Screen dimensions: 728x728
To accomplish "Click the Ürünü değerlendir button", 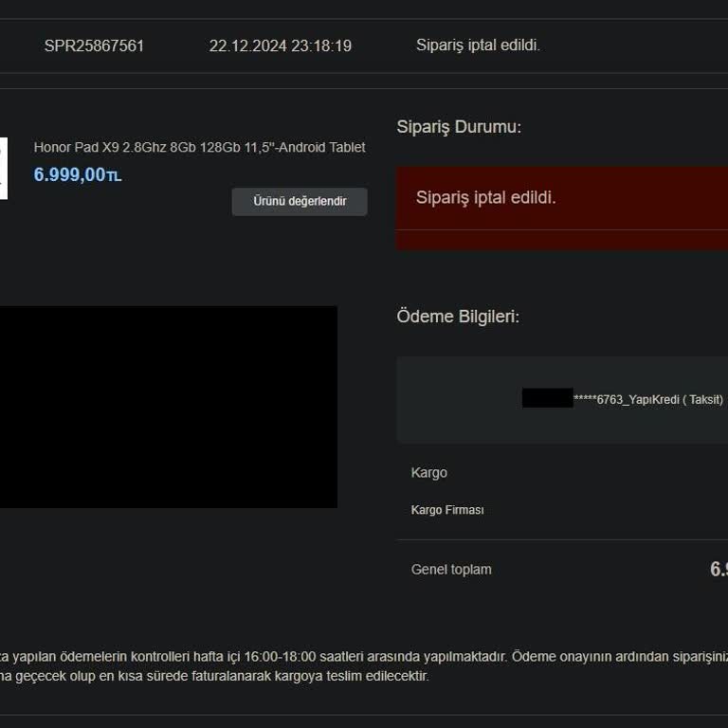I will [x=300, y=202].
